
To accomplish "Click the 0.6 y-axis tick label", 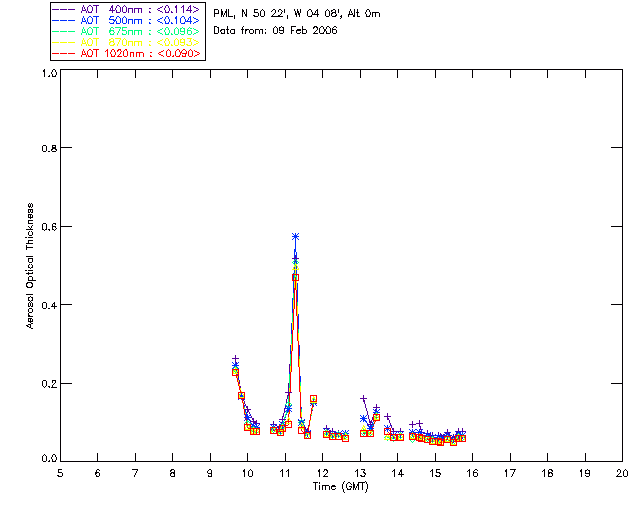I will [49, 227].
